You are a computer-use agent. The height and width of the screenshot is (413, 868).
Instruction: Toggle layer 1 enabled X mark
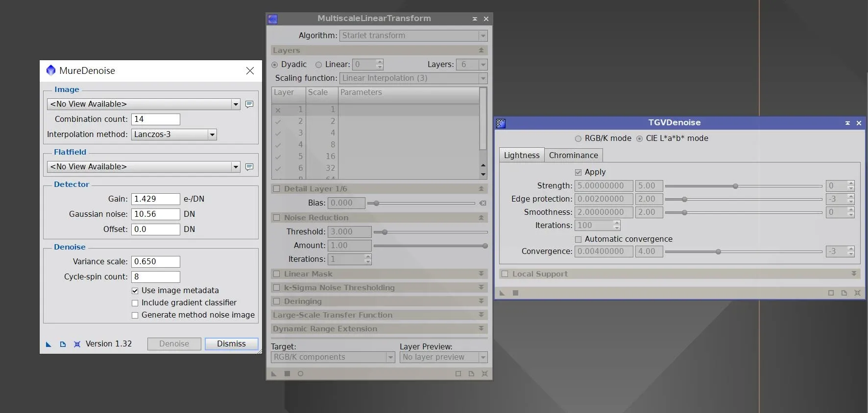click(278, 110)
